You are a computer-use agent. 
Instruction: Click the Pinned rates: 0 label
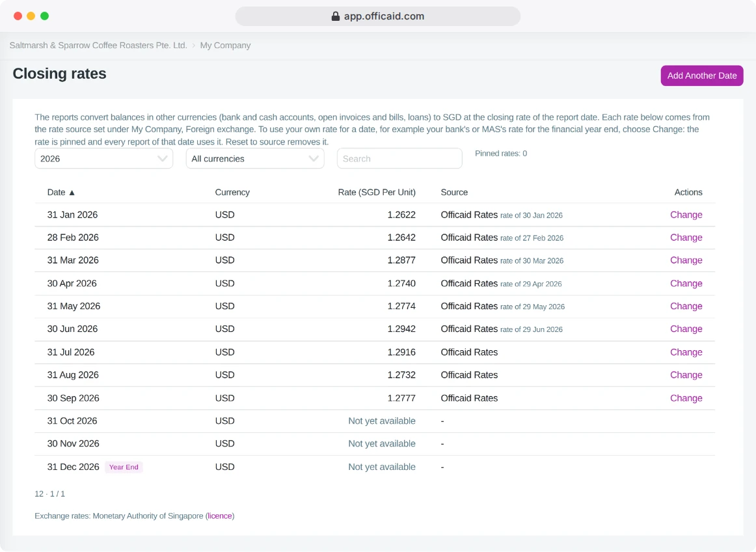(501, 154)
